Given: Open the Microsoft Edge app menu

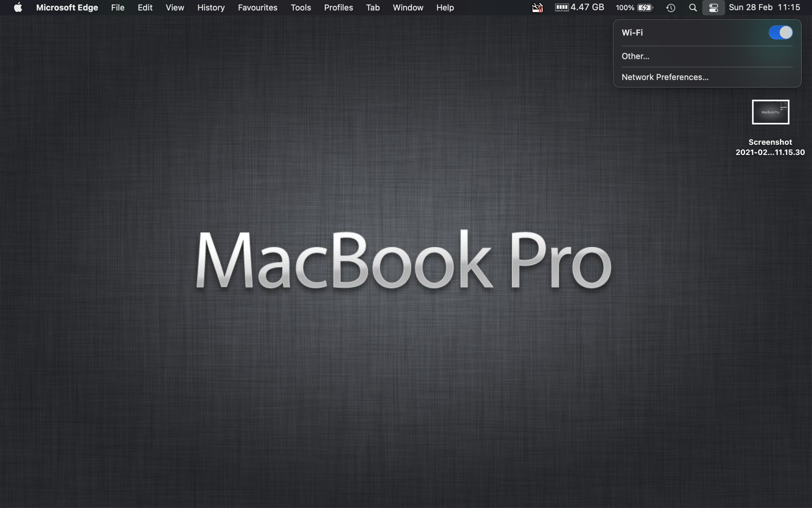Looking at the screenshot, I should [x=67, y=7].
